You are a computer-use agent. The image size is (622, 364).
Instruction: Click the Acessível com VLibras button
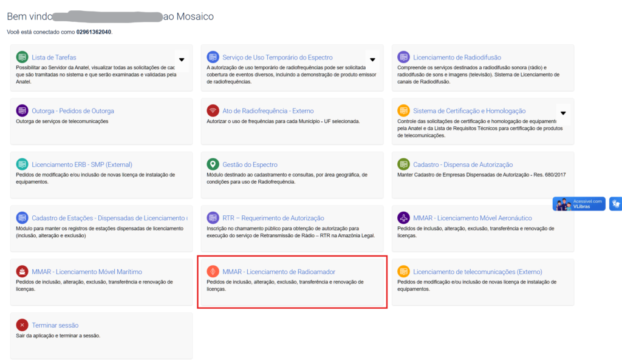pyautogui.click(x=579, y=204)
